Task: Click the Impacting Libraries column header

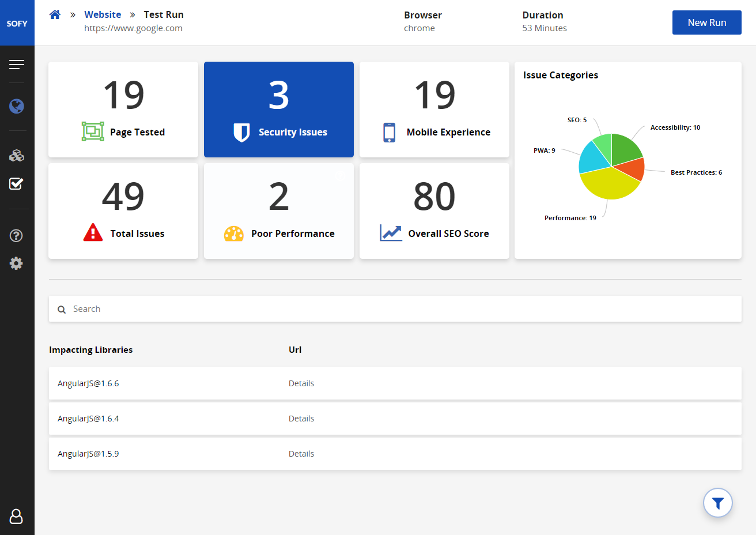Action: coord(91,350)
